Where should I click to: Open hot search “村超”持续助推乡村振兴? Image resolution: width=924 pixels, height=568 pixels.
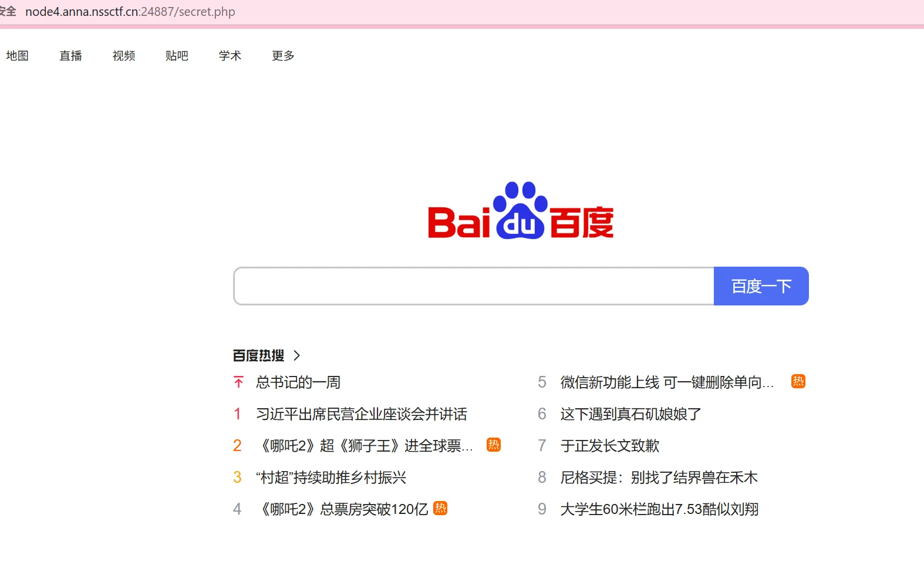[x=331, y=478]
